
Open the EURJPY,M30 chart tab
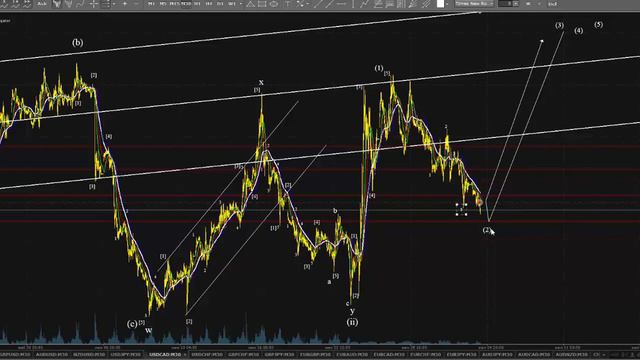pyautogui.click(x=462, y=355)
